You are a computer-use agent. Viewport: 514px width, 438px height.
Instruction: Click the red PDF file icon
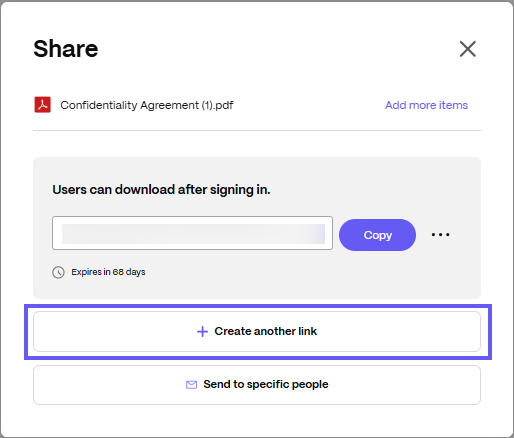pyautogui.click(x=43, y=105)
